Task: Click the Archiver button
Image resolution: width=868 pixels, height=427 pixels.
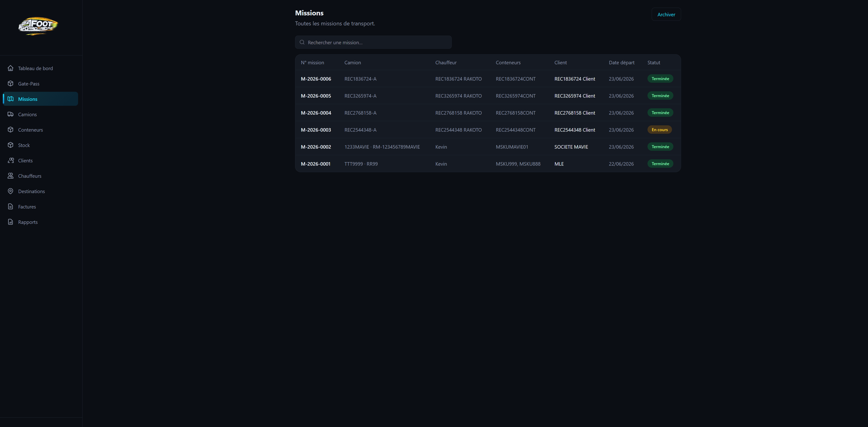Action: coord(666,14)
